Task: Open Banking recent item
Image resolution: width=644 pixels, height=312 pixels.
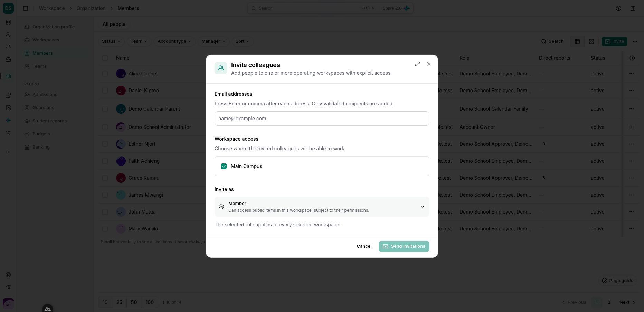Action: 41,147
